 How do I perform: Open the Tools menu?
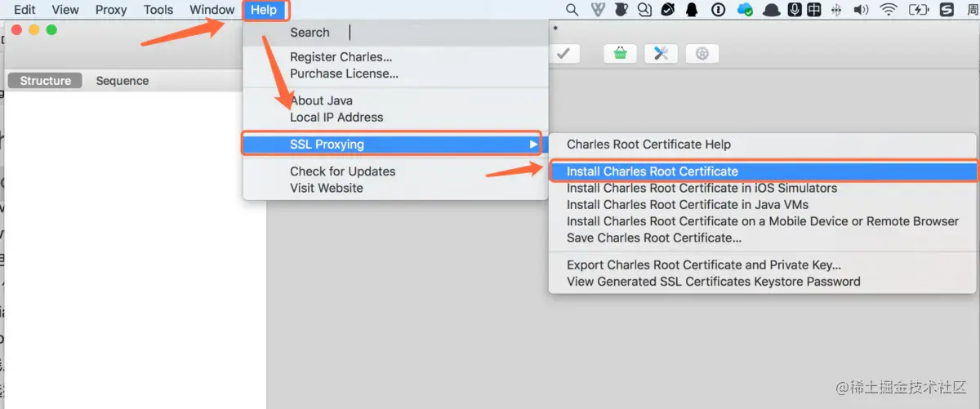[x=158, y=10]
